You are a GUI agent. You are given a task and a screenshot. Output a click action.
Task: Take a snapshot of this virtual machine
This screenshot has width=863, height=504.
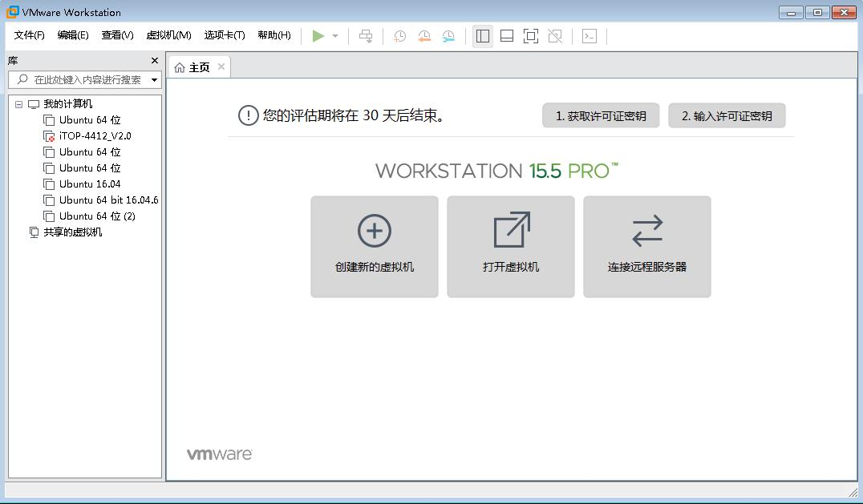[x=399, y=35]
